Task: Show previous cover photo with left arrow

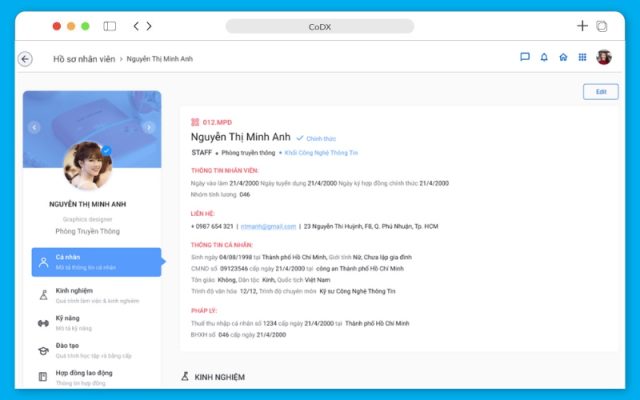Action: tap(34, 127)
